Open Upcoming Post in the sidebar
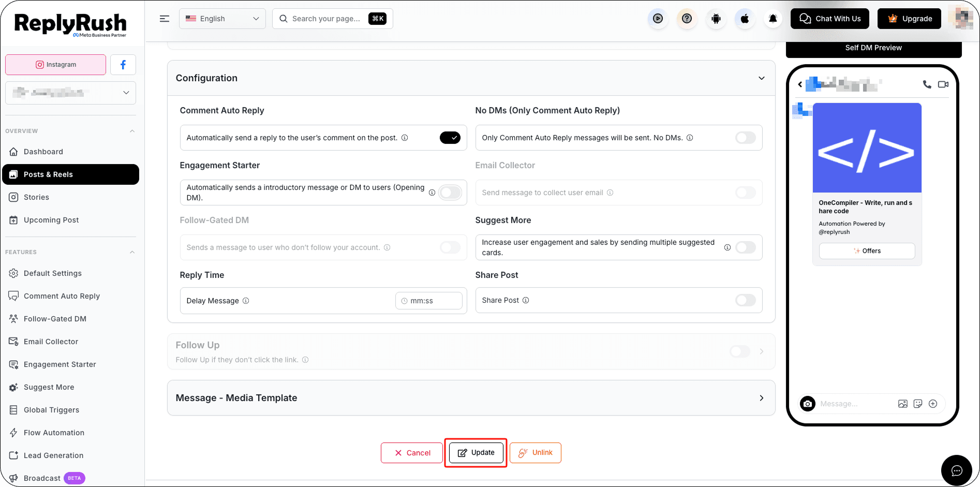980x487 pixels. click(x=71, y=220)
